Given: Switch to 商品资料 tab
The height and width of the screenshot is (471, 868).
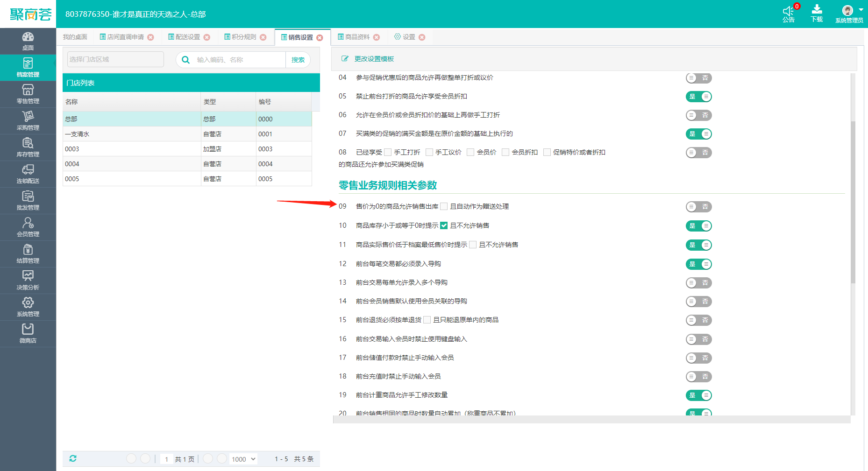Looking at the screenshot, I should coord(354,37).
